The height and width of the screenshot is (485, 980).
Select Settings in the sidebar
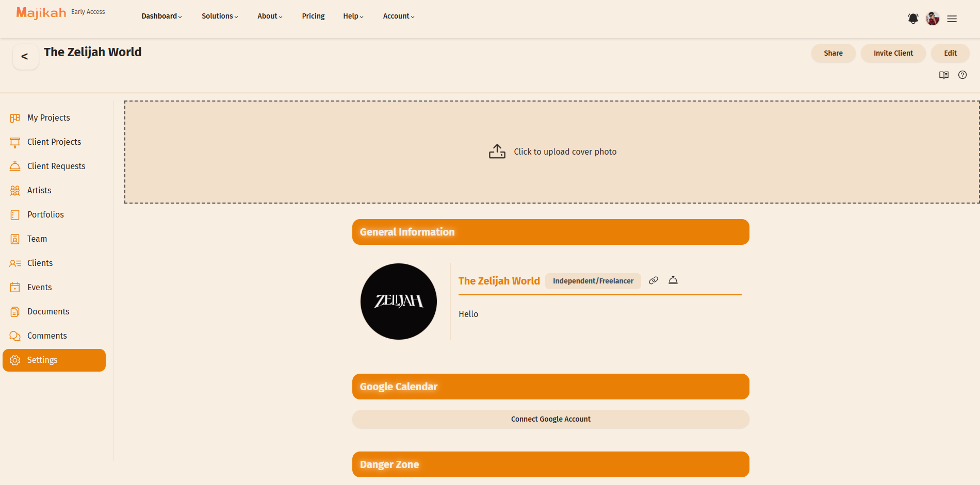pyautogui.click(x=54, y=360)
